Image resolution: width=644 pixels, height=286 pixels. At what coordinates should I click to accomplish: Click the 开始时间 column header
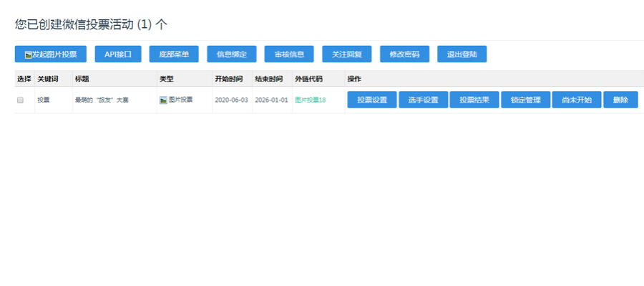229,79
